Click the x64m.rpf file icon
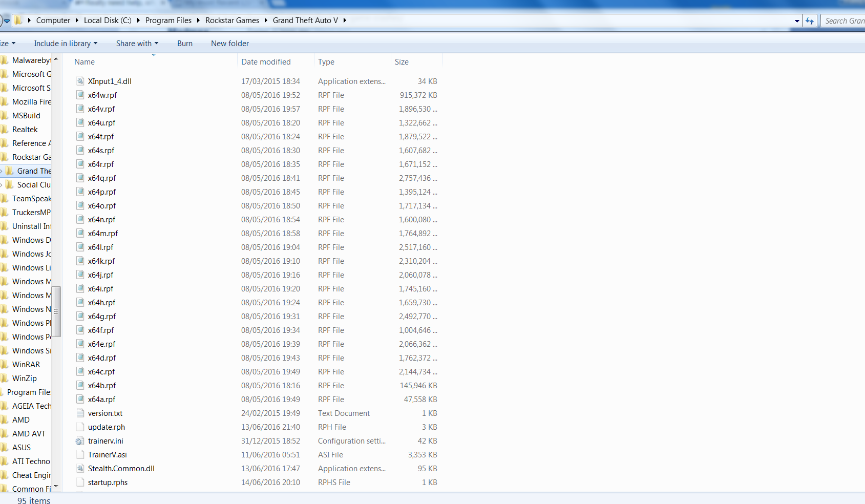The width and height of the screenshot is (865, 504). pos(80,233)
